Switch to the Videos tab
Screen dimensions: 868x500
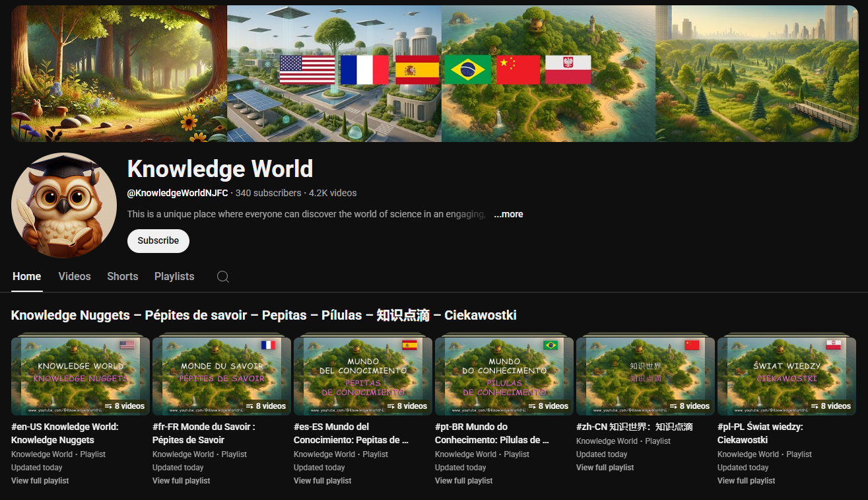(75, 277)
